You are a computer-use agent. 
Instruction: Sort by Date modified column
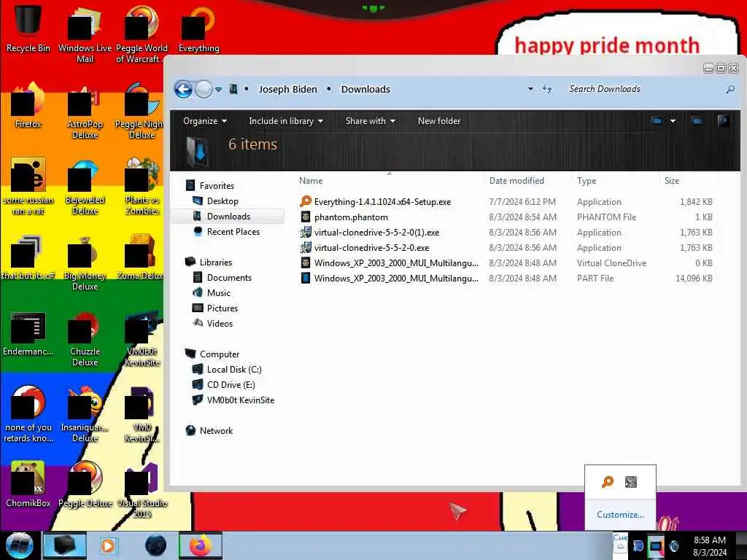(x=516, y=181)
